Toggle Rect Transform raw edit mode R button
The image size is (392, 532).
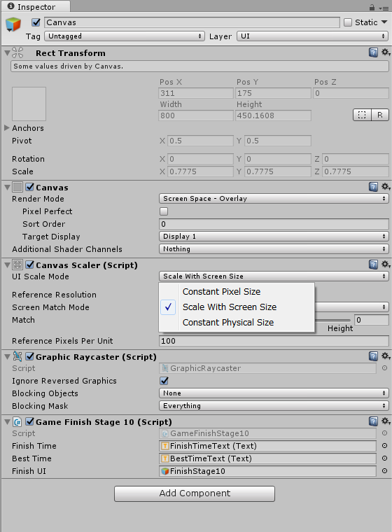(x=380, y=115)
